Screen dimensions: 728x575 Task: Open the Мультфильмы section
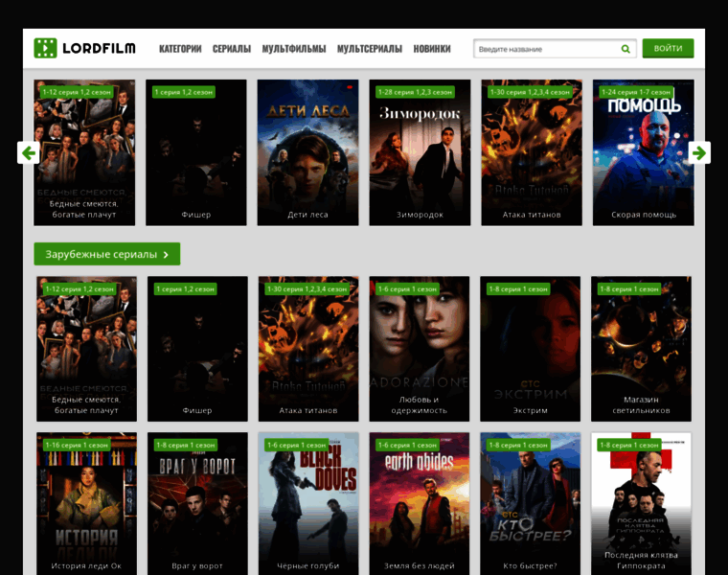(294, 49)
